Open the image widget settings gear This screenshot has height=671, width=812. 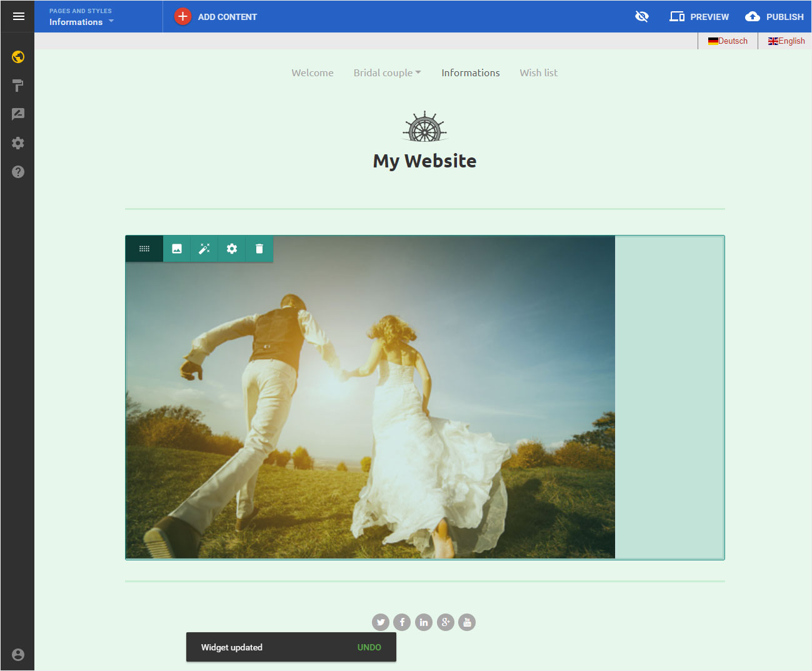(232, 249)
